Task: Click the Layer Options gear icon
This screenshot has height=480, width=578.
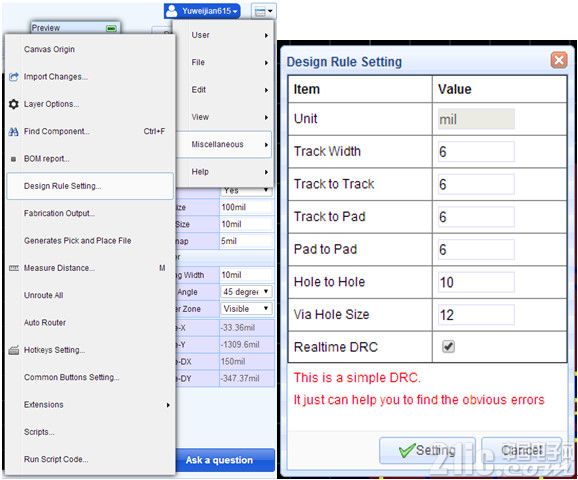Action: click(x=14, y=104)
